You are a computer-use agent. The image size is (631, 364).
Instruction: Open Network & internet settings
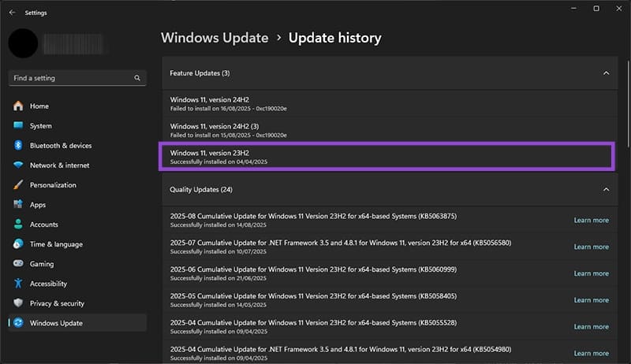60,165
